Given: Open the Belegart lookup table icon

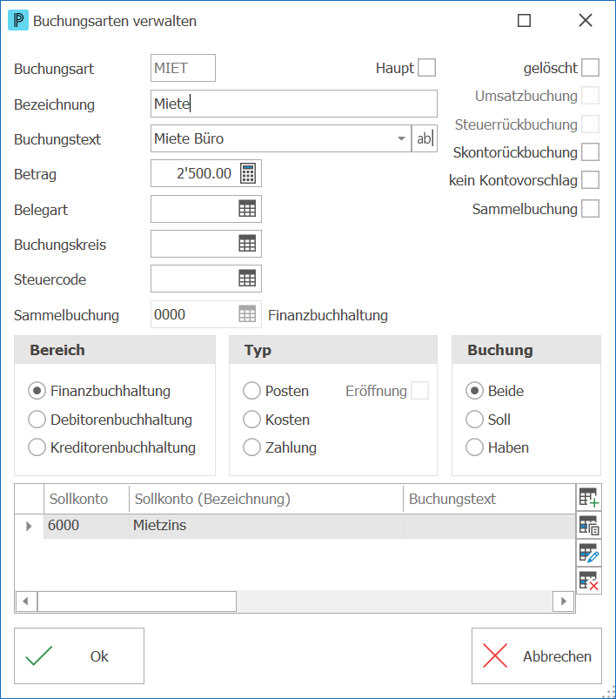Looking at the screenshot, I should (x=247, y=209).
